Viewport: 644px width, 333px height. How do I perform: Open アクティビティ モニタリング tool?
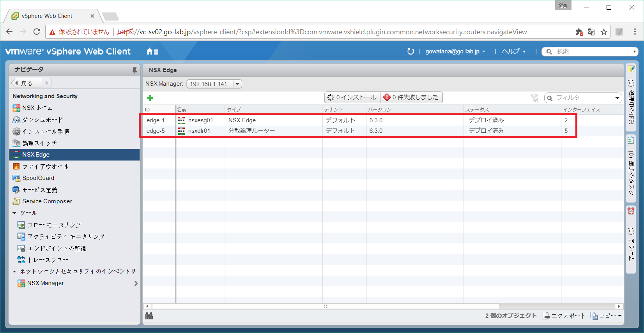coord(61,236)
